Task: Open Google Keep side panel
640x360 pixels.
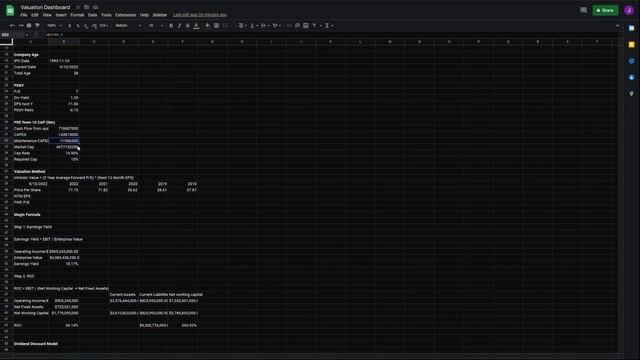Action: [x=631, y=44]
